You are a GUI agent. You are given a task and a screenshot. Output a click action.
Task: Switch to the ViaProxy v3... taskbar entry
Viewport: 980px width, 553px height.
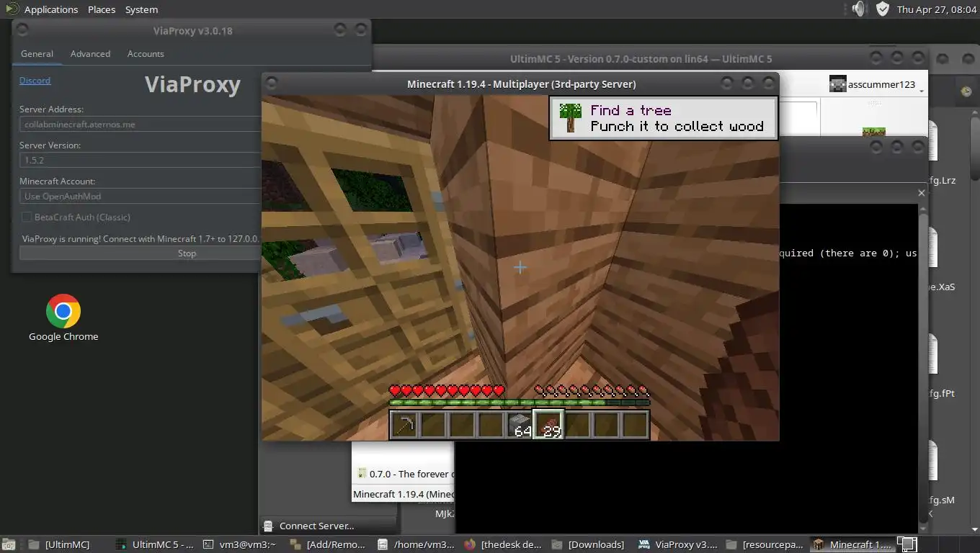pos(678,544)
